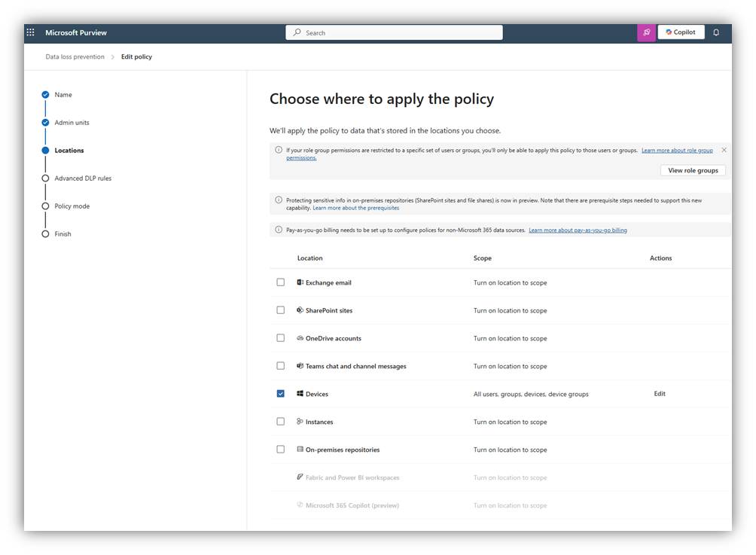Click the OneDrive accounts cloud icon
The height and width of the screenshot is (555, 756).
[x=300, y=338]
